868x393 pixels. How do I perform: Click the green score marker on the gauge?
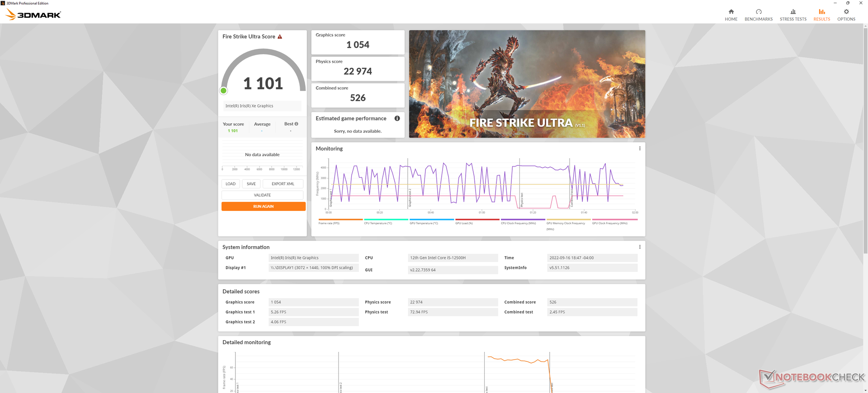(223, 91)
